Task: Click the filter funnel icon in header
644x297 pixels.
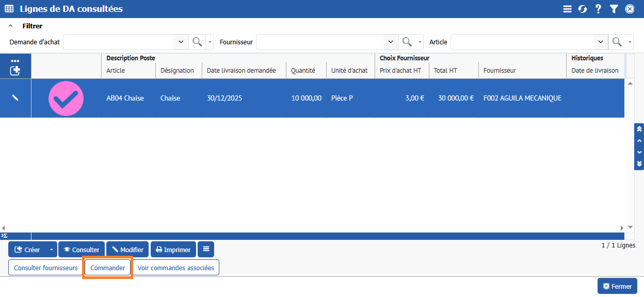Action: (x=614, y=9)
